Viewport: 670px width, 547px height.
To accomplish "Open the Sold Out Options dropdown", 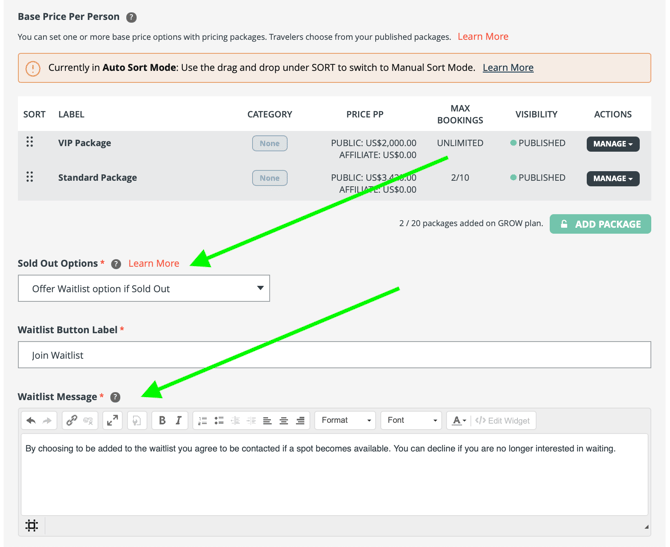I will [x=144, y=289].
